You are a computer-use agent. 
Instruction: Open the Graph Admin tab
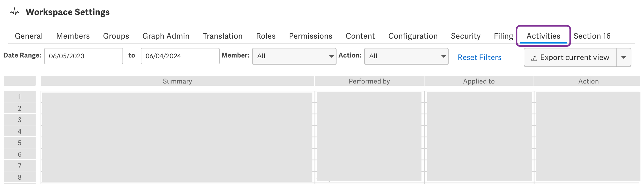(166, 36)
